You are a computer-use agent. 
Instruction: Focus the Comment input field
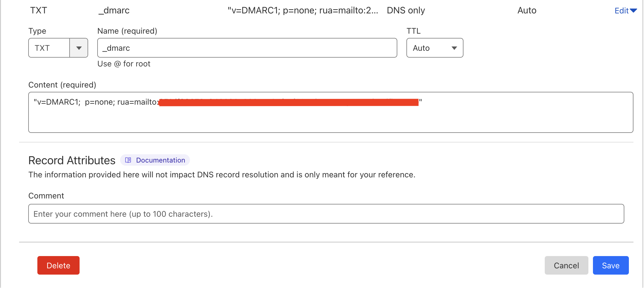(326, 214)
